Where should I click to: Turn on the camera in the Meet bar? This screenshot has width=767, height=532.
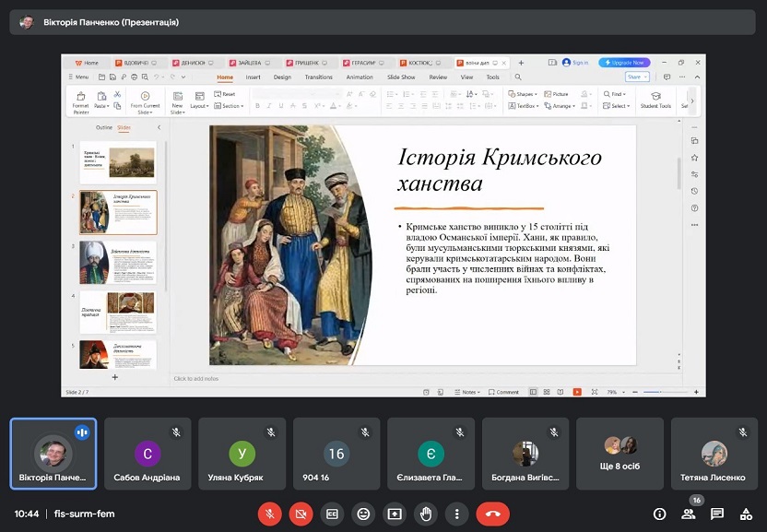(x=301, y=514)
